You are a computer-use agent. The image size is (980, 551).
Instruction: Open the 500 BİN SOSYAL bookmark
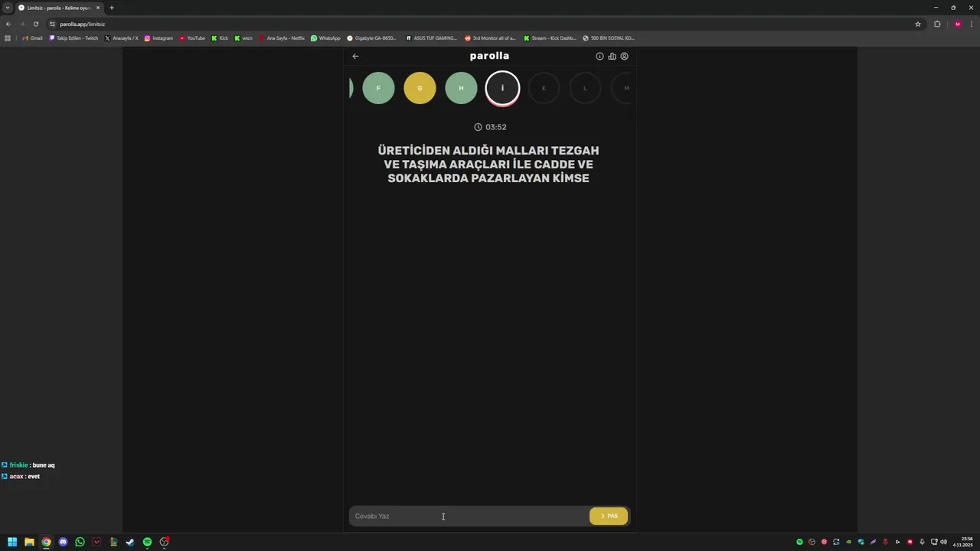pos(609,37)
